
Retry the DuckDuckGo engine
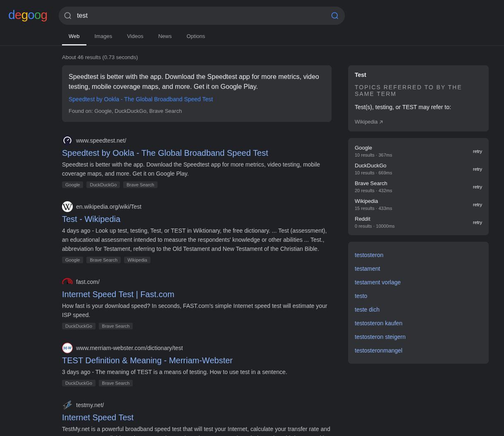pos(478,169)
